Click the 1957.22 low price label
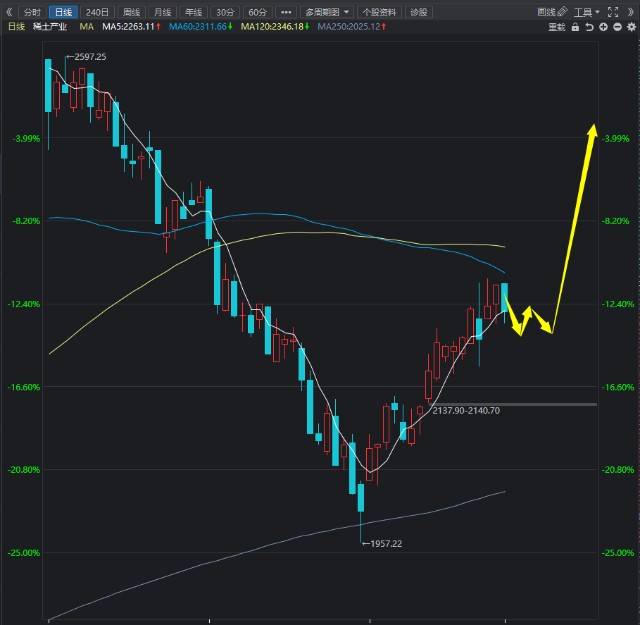Viewport: 640px width, 625px height. coord(386,544)
